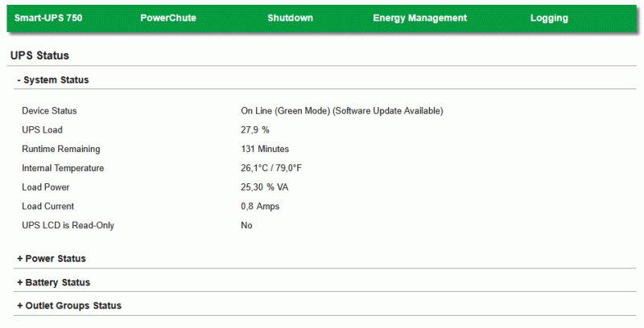Expand the Outlet Groups Status section
644x328 pixels.
[x=69, y=305]
